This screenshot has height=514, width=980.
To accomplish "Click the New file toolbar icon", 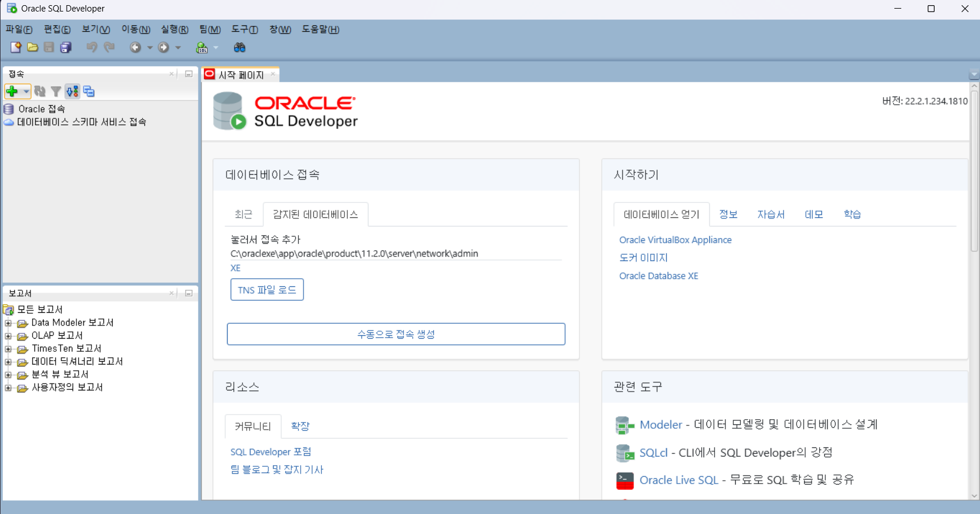I will (x=16, y=47).
